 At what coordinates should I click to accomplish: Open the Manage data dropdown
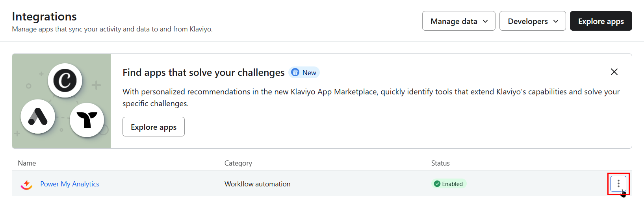coord(458,21)
